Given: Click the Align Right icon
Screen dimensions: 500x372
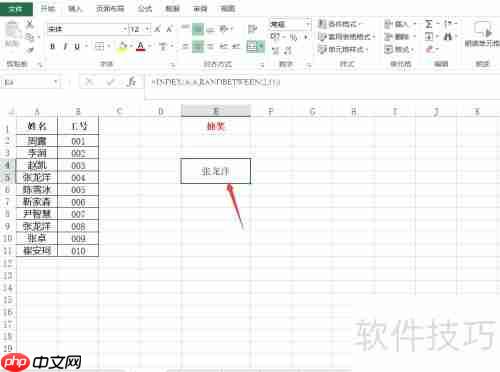Looking at the screenshot, I should point(210,46).
